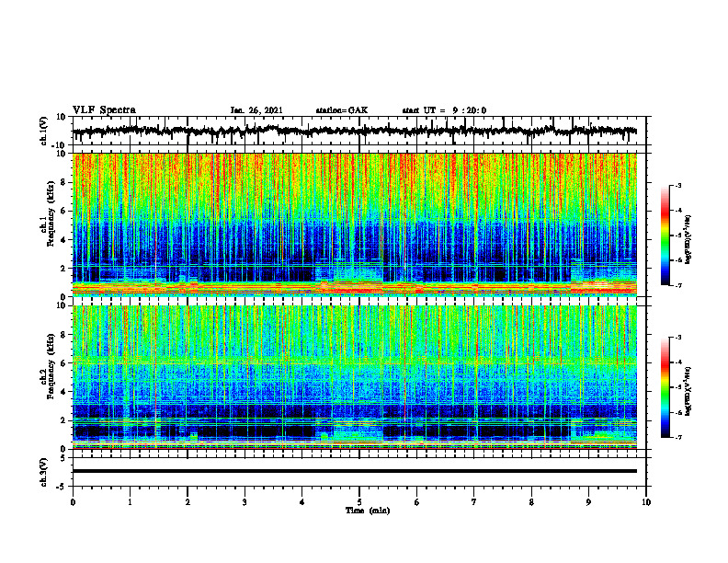This screenshot has height=563, width=728.
Task: Click the "ch.1(V)" waveform axis label
Action: 42,131
